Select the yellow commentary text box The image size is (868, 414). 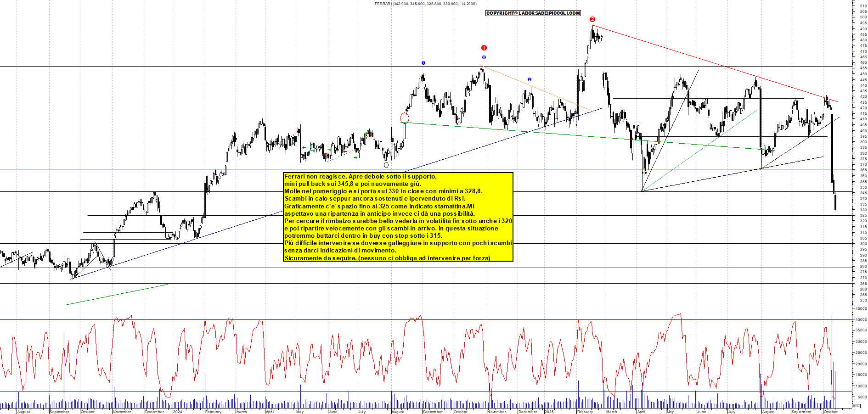click(398, 217)
